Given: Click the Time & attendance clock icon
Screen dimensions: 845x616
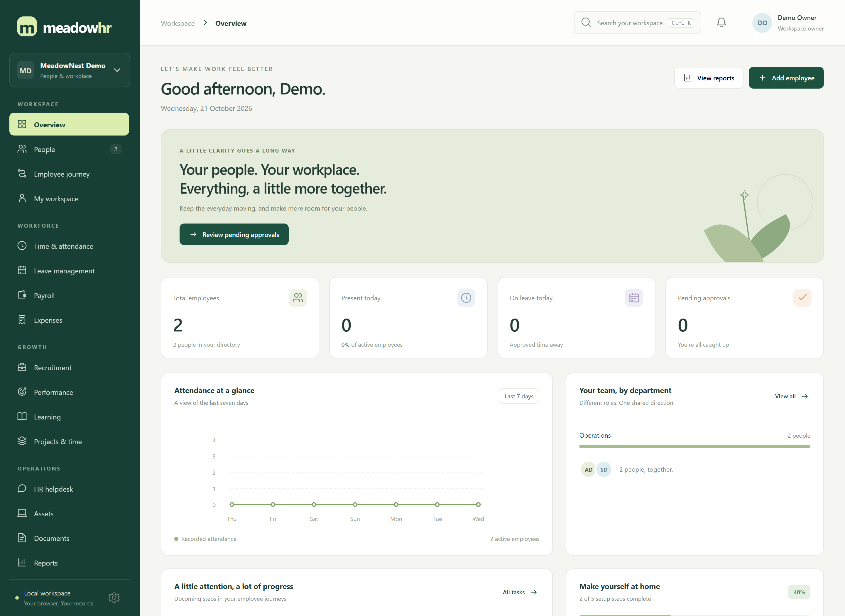Looking at the screenshot, I should pyautogui.click(x=22, y=246).
